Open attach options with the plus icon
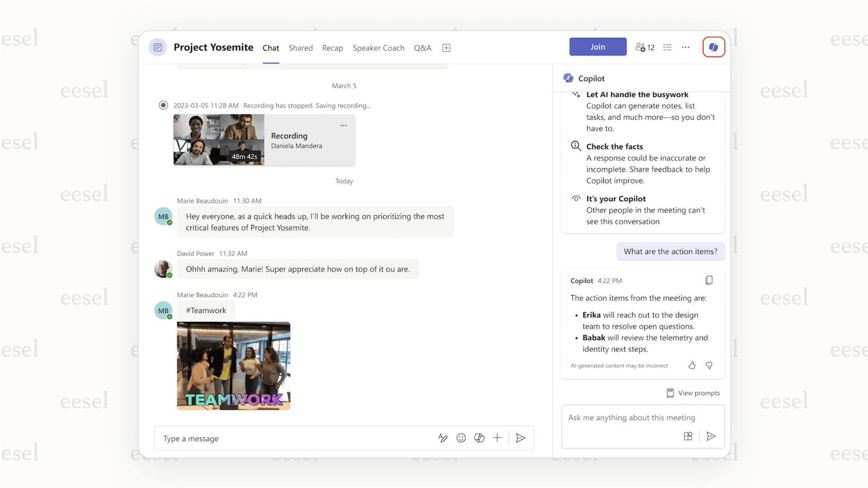The width and height of the screenshot is (868, 488). [497, 438]
